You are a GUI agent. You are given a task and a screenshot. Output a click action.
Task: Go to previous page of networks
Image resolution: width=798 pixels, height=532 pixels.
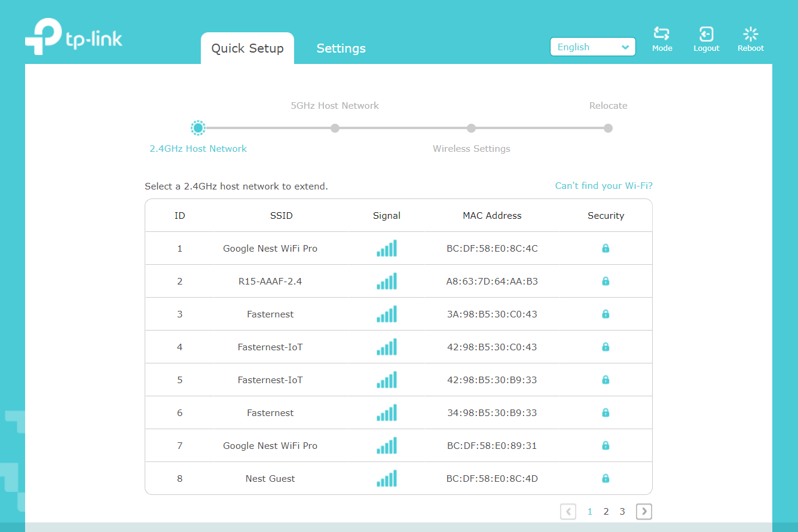[568, 512]
